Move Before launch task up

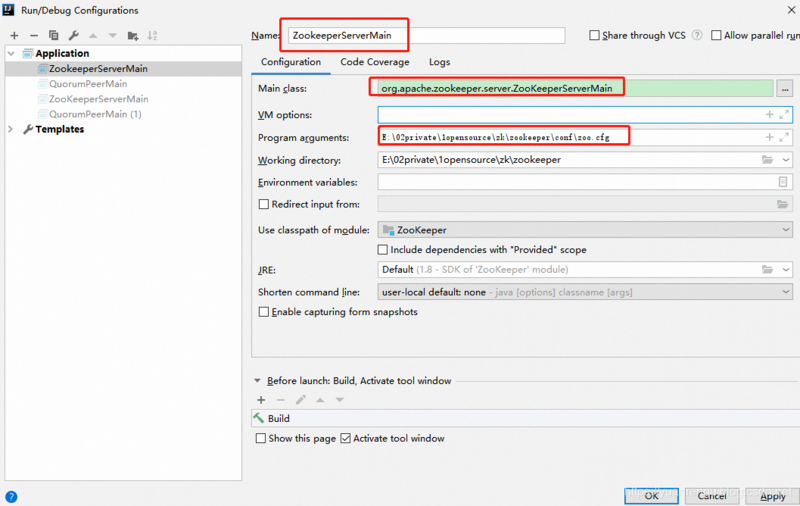(320, 400)
